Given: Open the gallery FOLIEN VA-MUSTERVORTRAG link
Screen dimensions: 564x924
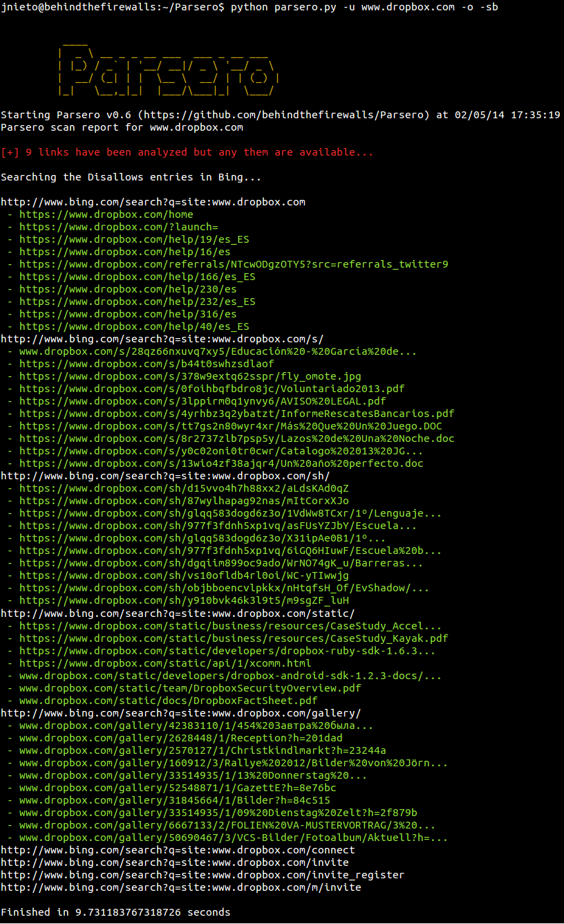Looking at the screenshot, I should (227, 824).
